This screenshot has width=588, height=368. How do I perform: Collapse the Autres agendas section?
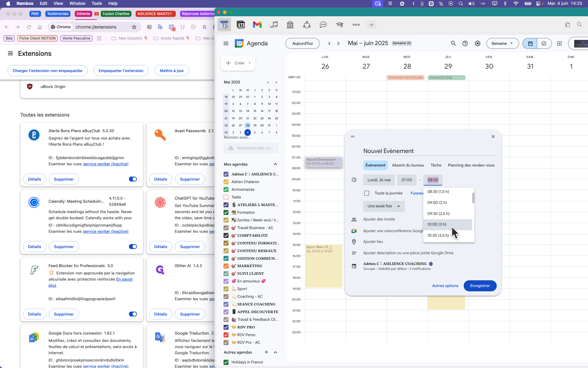pos(275,352)
